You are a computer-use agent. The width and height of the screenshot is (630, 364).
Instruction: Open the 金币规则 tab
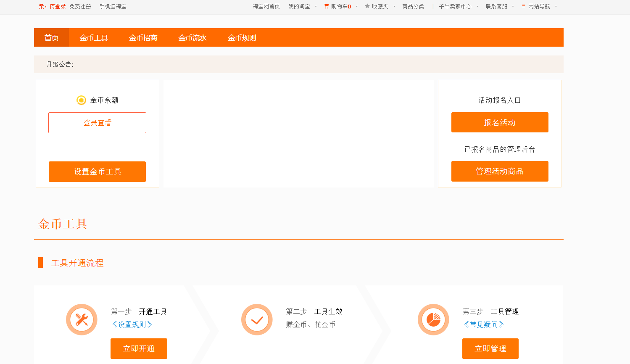pos(242,37)
